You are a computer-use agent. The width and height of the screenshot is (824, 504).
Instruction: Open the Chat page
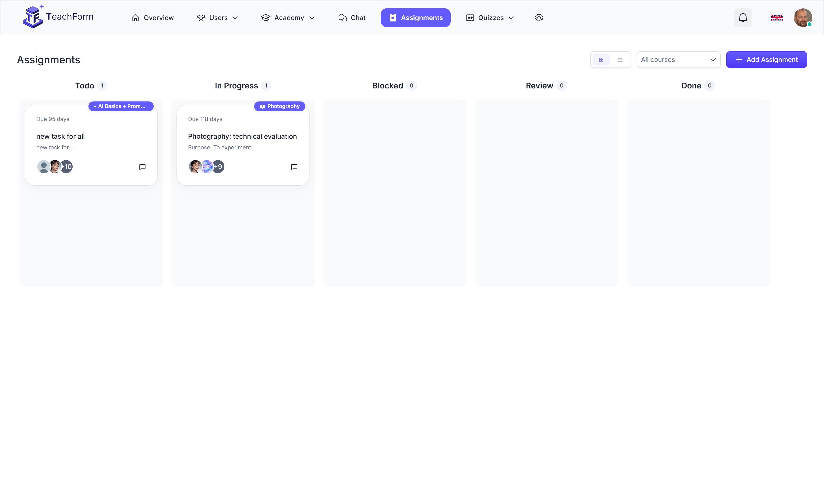tap(352, 18)
